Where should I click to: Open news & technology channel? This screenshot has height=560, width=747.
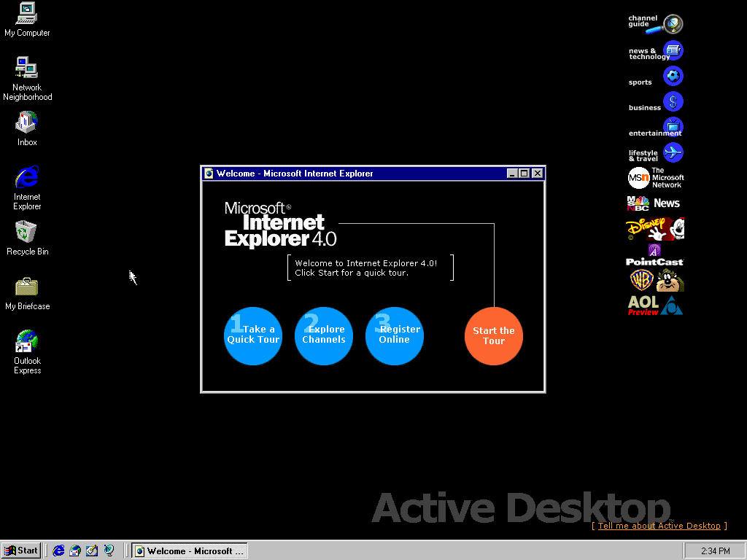[x=656, y=51]
